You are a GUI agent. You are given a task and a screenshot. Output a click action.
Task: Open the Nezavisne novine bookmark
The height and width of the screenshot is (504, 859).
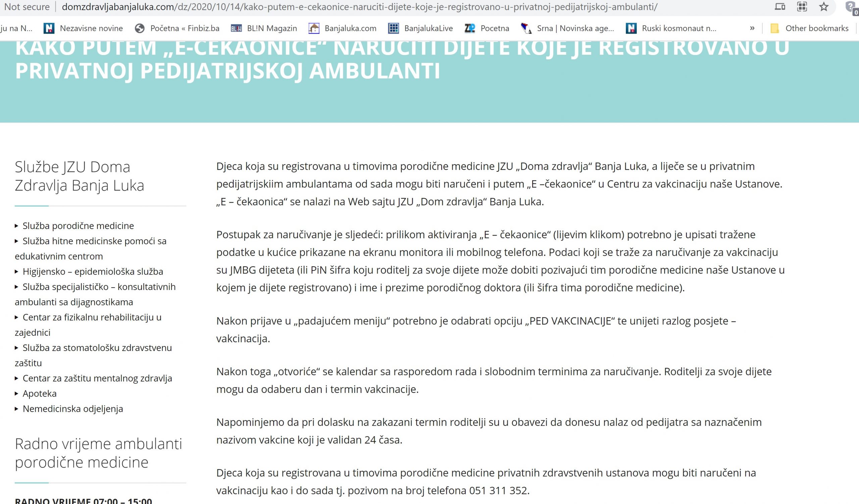coord(83,28)
